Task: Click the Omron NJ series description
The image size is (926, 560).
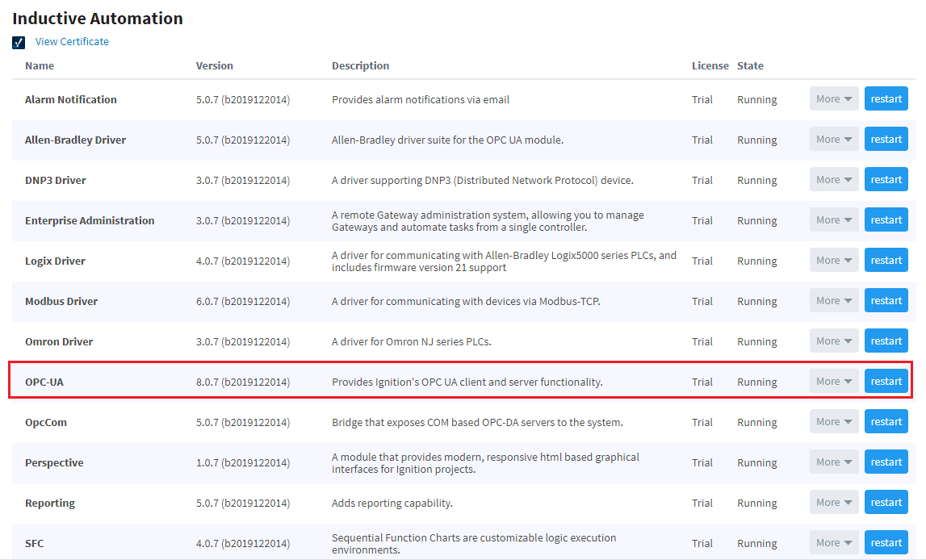Action: pyautogui.click(x=412, y=341)
